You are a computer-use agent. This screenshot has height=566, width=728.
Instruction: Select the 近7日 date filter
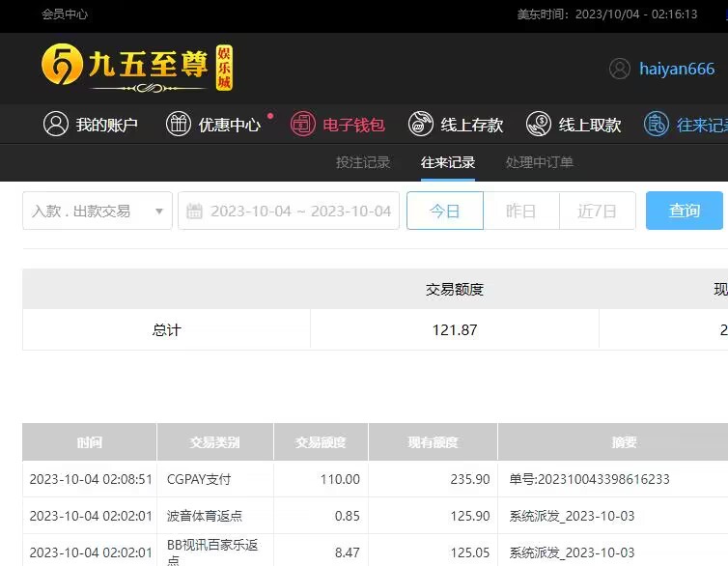(x=597, y=211)
